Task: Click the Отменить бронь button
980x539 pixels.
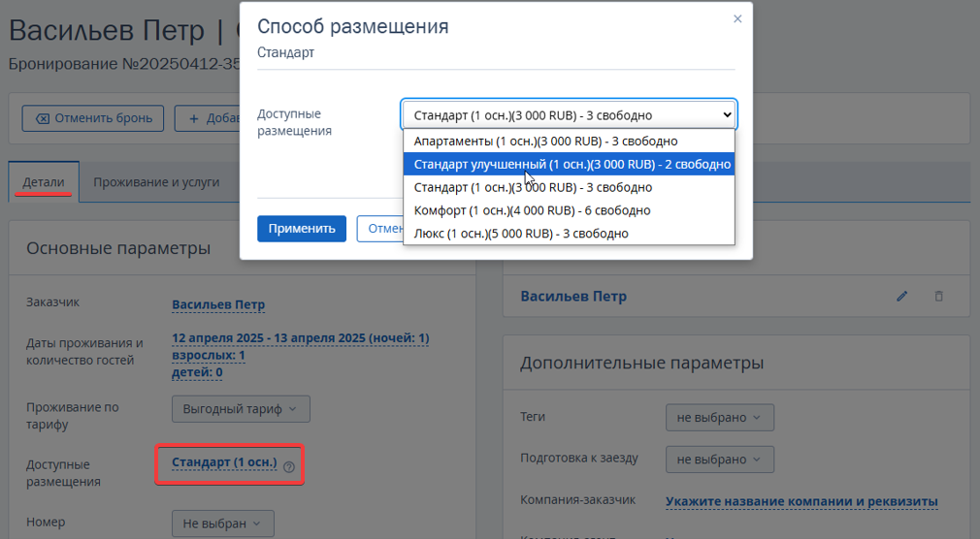Action: point(93,118)
